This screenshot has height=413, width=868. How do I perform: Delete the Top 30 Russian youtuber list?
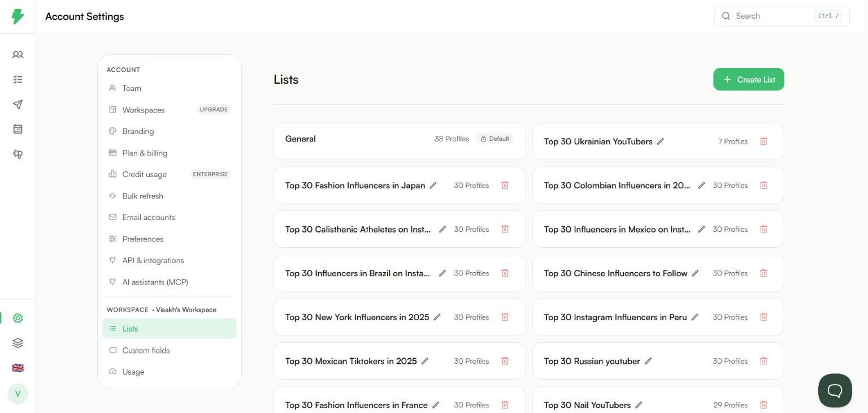click(x=763, y=361)
